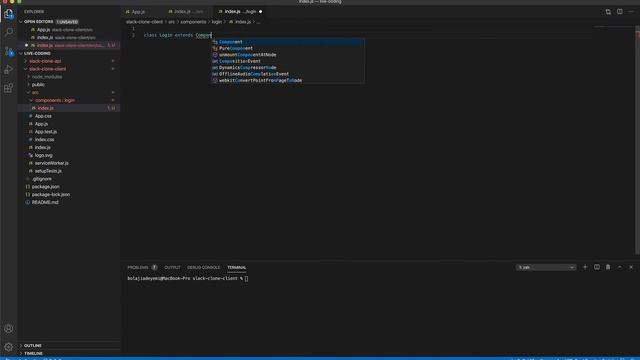The width and height of the screenshot is (640, 360).
Task: Click the unsaved dot on index.js login tab
Action: (x=260, y=11)
